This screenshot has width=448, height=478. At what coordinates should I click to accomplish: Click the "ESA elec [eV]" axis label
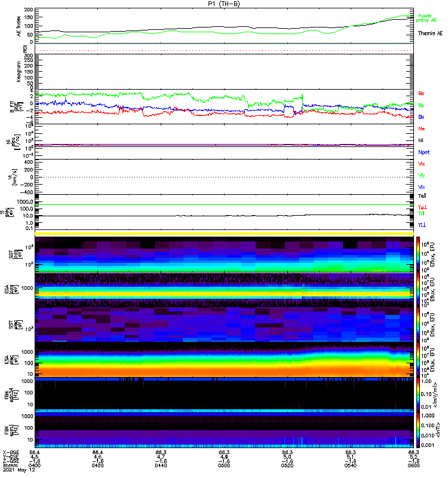pyautogui.click(x=11, y=360)
